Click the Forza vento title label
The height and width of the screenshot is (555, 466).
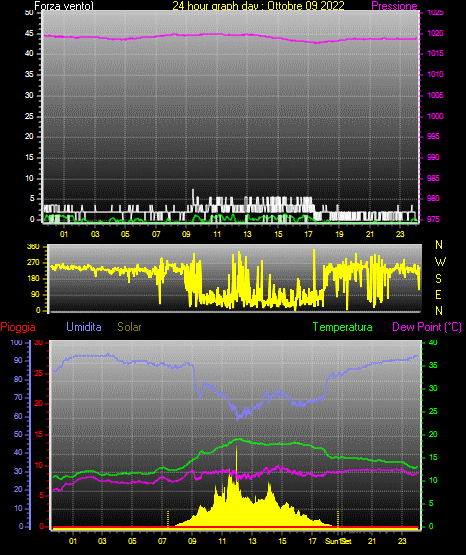coord(64,6)
